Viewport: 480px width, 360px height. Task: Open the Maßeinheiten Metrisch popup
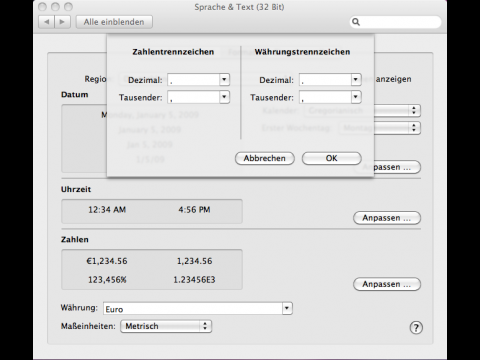point(166,326)
